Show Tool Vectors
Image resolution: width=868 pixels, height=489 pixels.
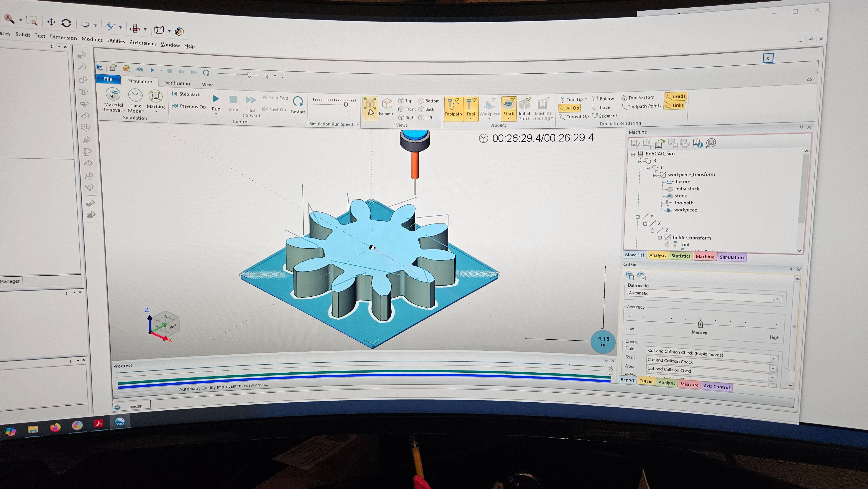pyautogui.click(x=638, y=98)
